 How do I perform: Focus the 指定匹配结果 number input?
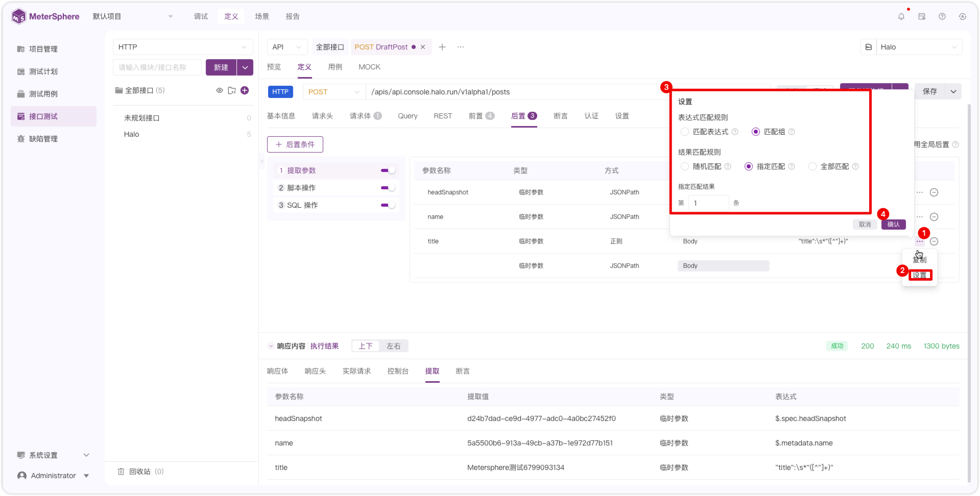(x=708, y=203)
